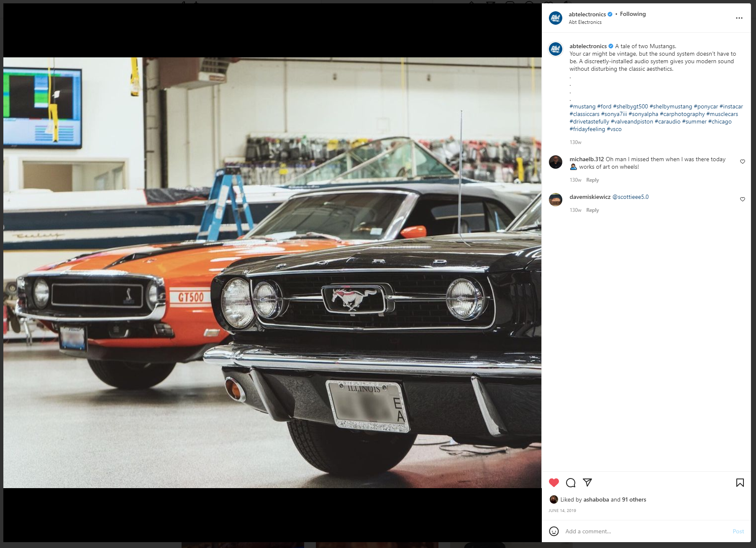The image size is (756, 548).
Task: Click the 130w timestamp under the caption
Action: (x=575, y=142)
